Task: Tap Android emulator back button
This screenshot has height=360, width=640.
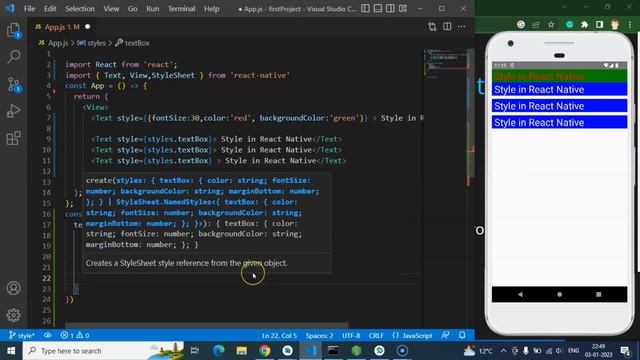Action: coord(520,294)
